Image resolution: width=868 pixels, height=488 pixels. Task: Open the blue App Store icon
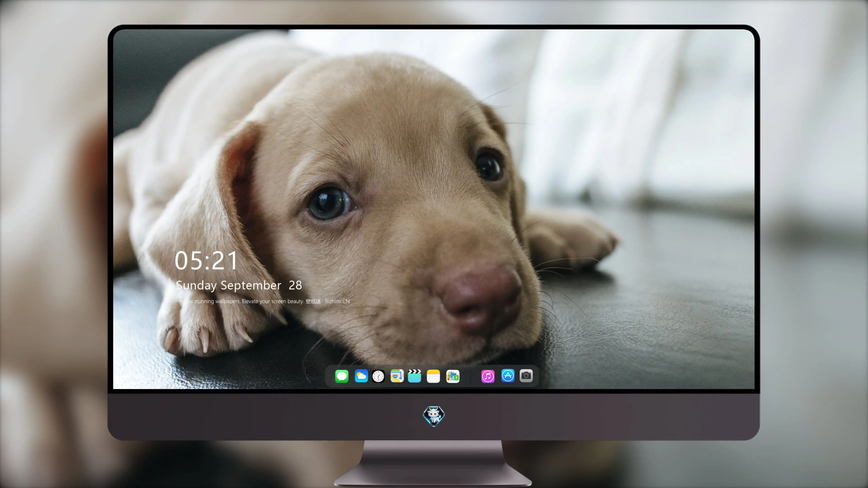coord(508,376)
